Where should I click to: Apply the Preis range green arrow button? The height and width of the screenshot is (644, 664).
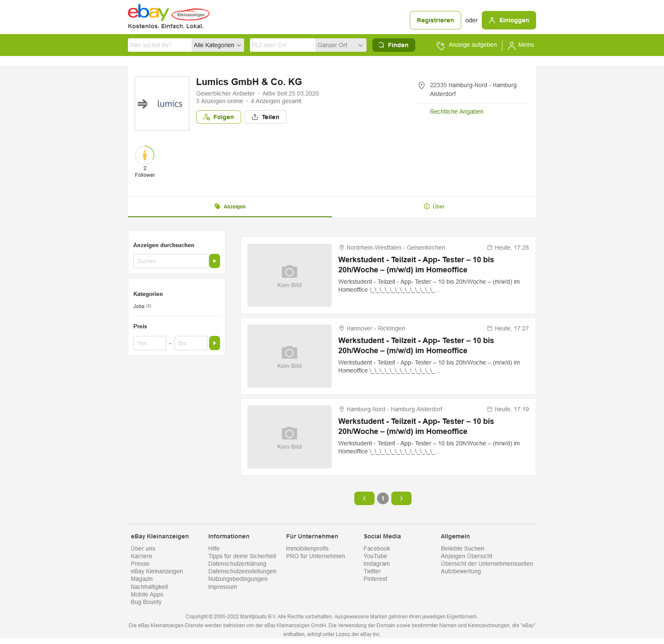(x=215, y=343)
